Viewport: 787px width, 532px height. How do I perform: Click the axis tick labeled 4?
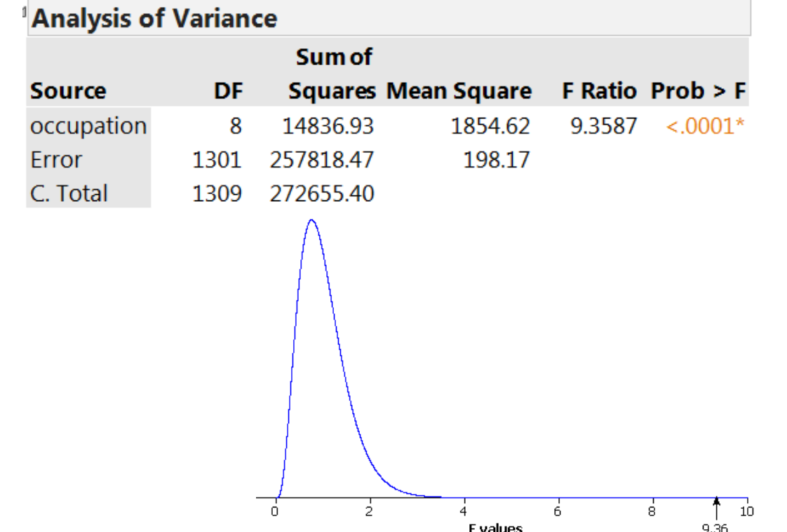pyautogui.click(x=463, y=511)
